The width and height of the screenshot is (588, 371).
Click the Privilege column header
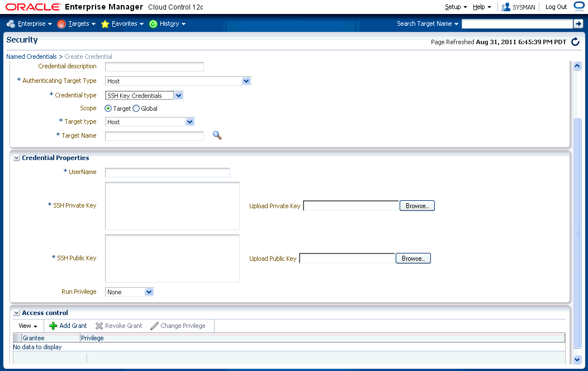[x=323, y=338]
